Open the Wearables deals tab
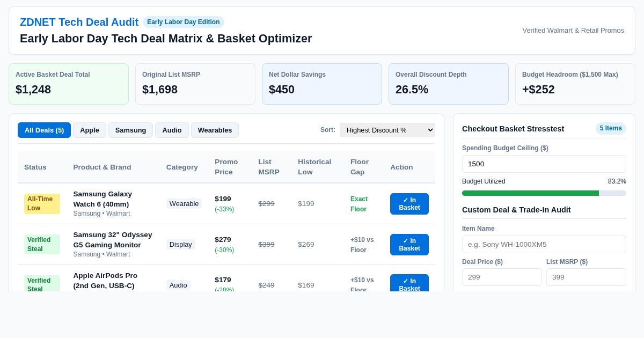This screenshot has width=644, height=338. point(215,130)
